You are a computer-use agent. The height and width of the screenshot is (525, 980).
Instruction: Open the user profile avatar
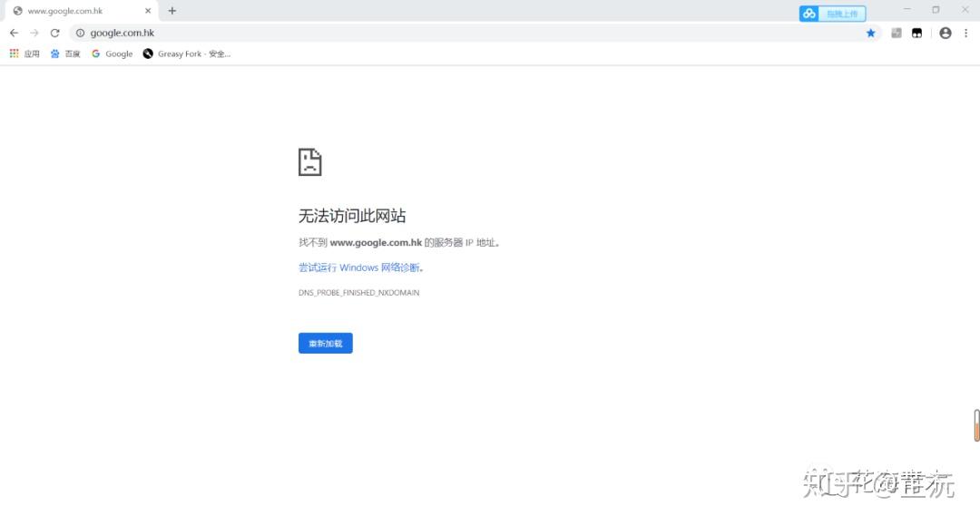(945, 33)
